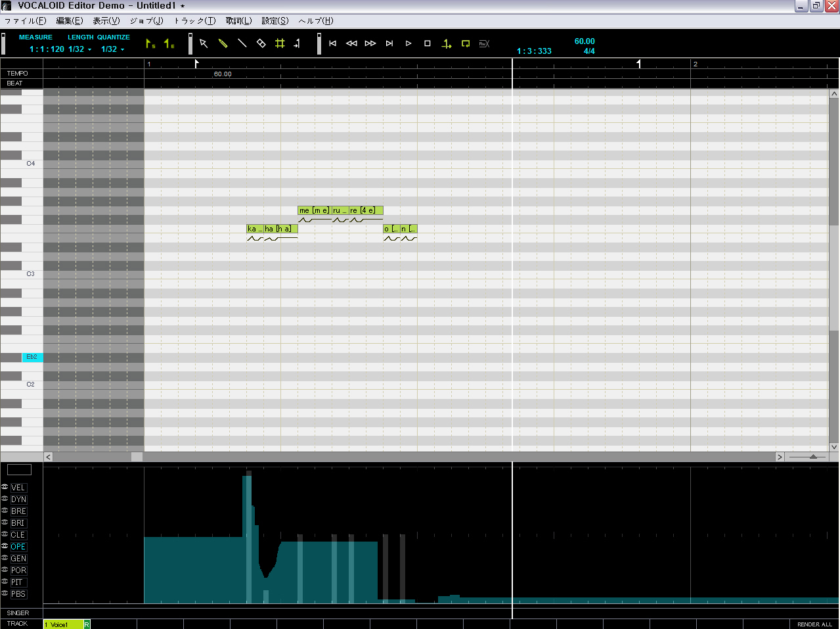Click the vertical scroll-up arrow
This screenshot has height=629, width=840.
(834, 94)
